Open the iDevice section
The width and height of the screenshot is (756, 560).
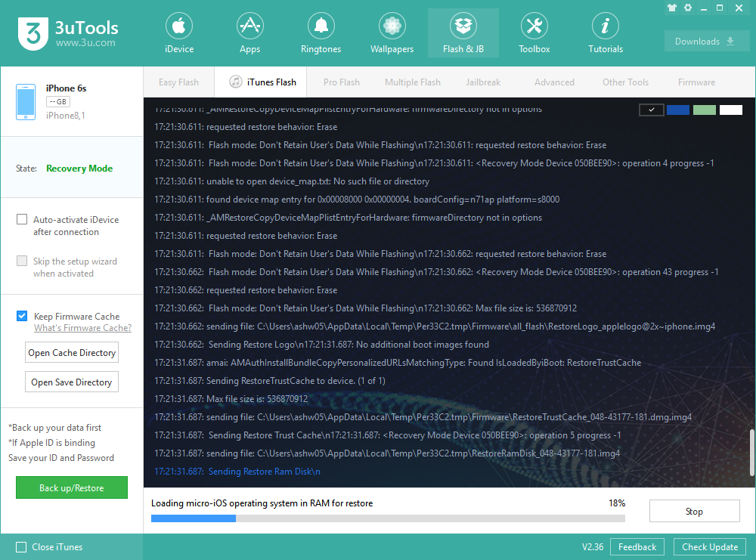pyautogui.click(x=179, y=33)
